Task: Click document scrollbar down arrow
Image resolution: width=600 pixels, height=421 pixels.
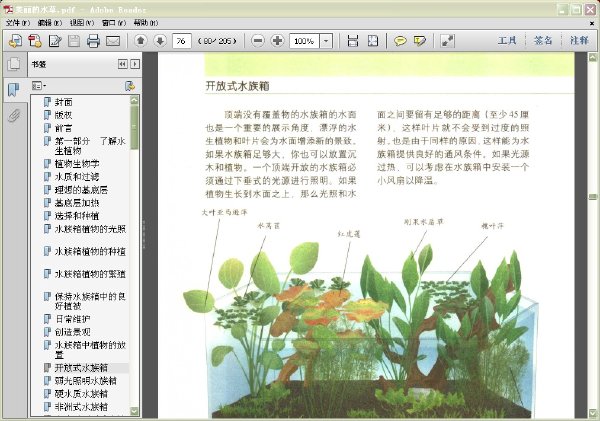Action: (593, 413)
